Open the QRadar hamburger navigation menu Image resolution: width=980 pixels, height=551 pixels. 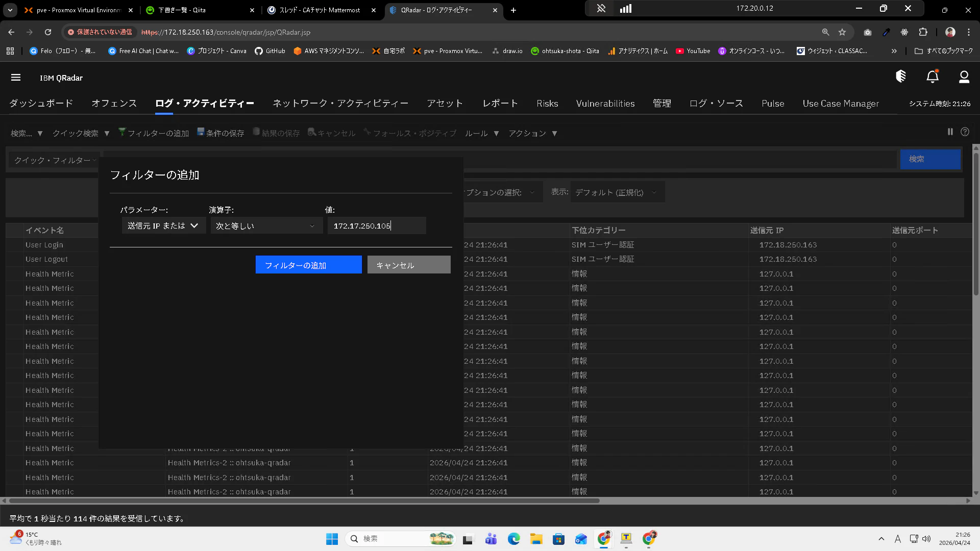tap(16, 78)
